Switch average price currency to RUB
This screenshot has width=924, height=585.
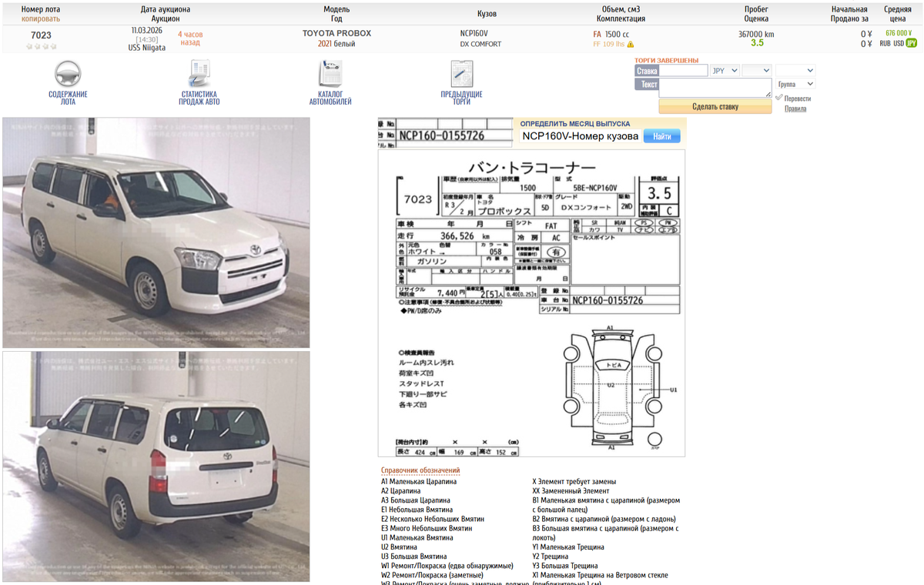pyautogui.click(x=885, y=44)
